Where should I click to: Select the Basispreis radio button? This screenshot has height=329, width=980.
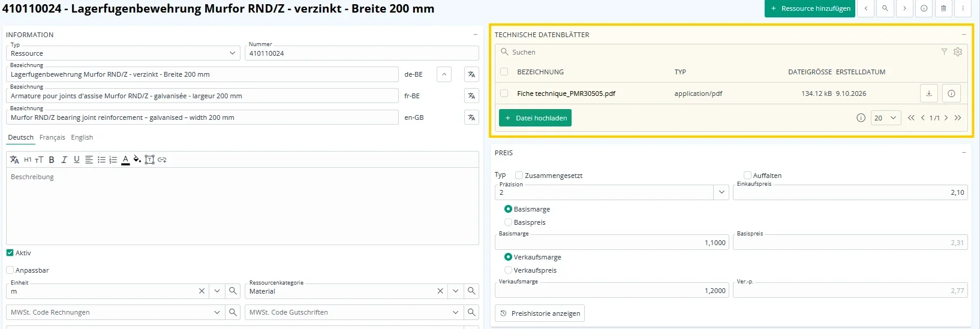click(x=508, y=222)
